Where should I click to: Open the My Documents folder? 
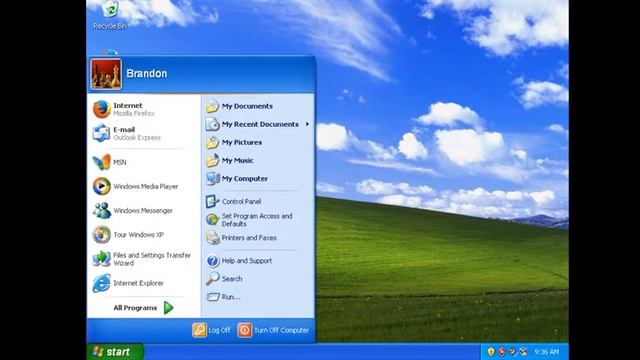(258, 106)
